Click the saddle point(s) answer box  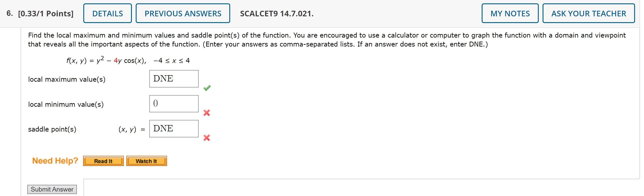[174, 128]
